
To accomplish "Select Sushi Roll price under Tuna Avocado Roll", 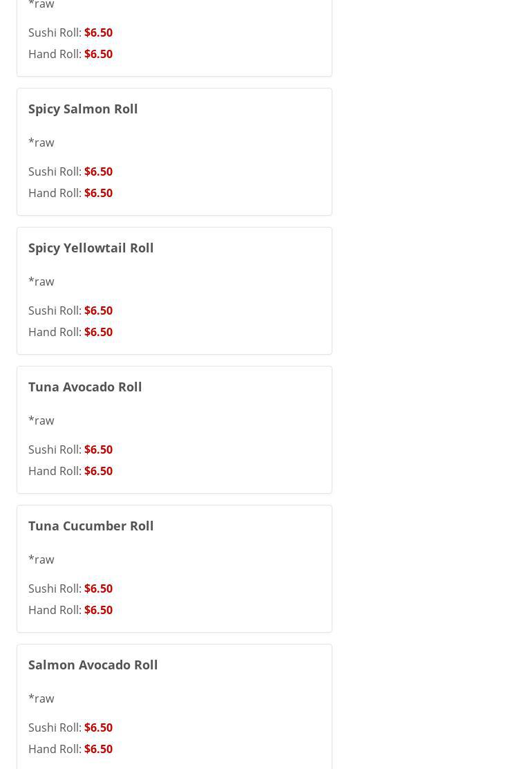I will [98, 450].
